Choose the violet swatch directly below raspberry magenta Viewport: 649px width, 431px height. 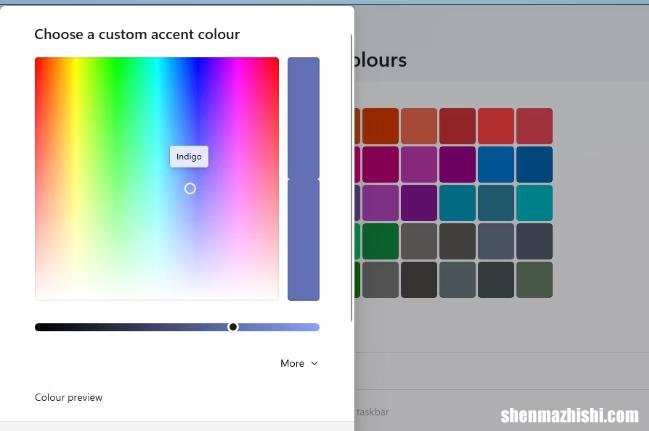[x=380, y=203]
